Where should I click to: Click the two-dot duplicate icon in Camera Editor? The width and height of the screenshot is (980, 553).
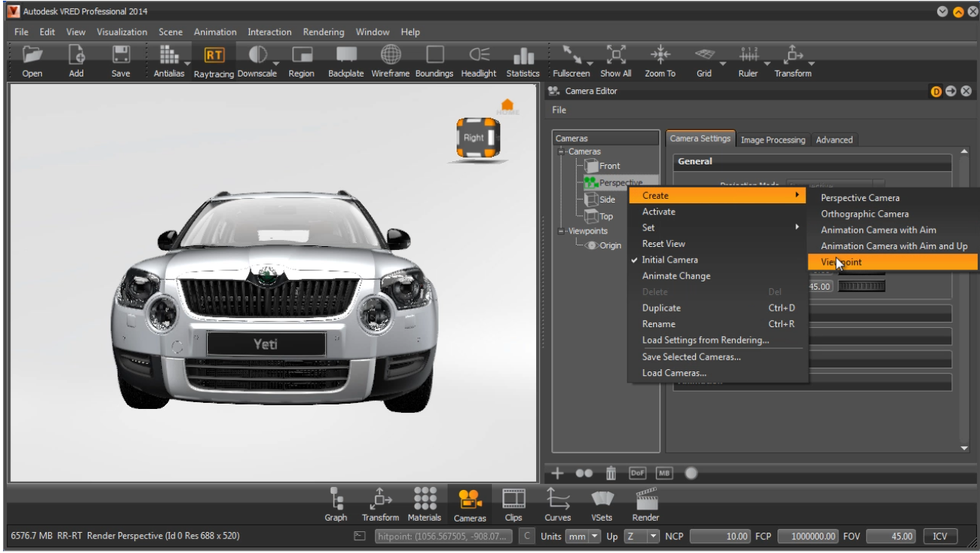[584, 473]
